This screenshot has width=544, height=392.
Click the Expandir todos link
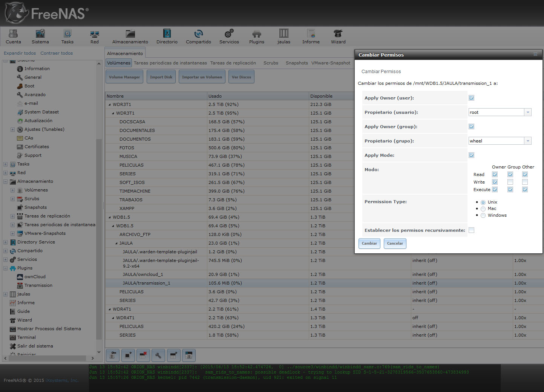(x=20, y=53)
